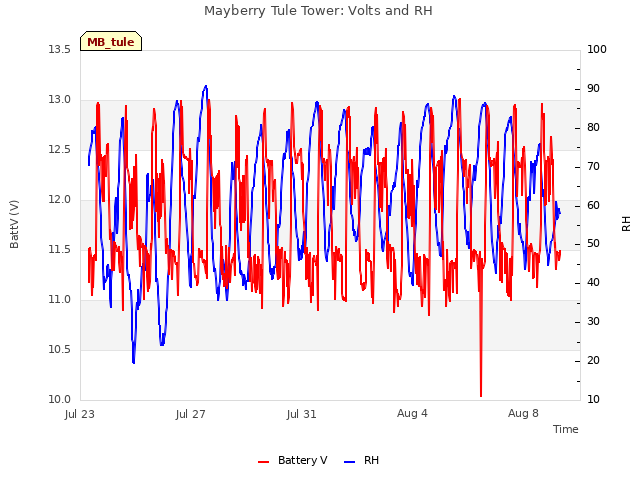Click the 100 right axis value
This screenshot has height=480, width=640.
597,49
